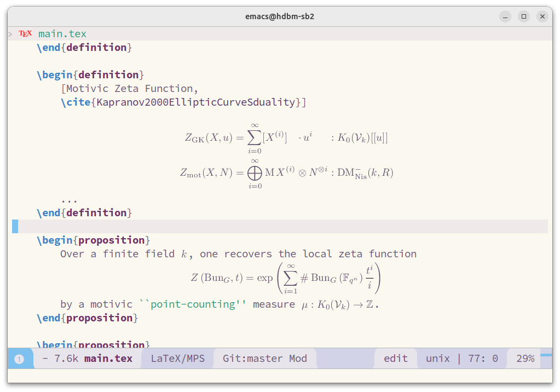Click the \cite command in the definition
The height and width of the screenshot is (392, 560).
tap(72, 102)
